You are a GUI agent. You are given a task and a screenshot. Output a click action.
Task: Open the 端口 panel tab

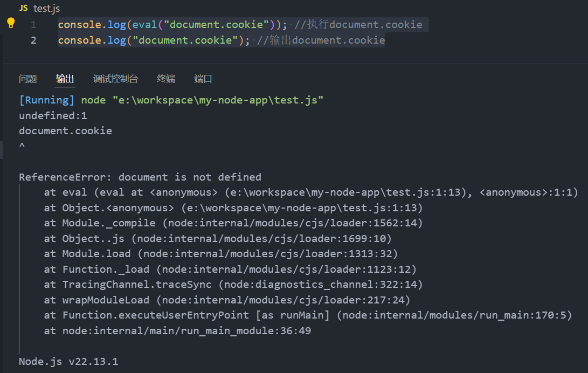click(x=203, y=79)
